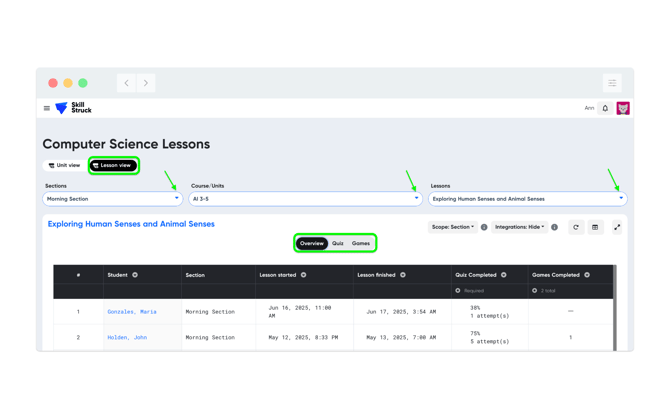Open the hamburger navigation menu
The height and width of the screenshot is (418, 670).
(47, 108)
